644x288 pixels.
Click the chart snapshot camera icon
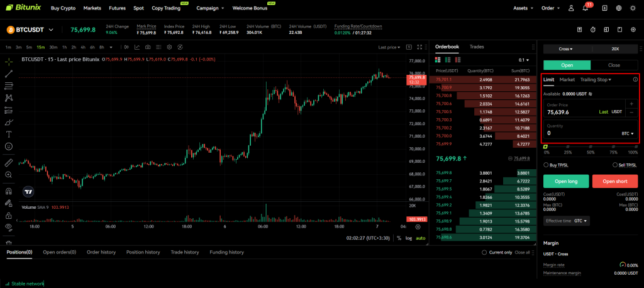pos(147,47)
